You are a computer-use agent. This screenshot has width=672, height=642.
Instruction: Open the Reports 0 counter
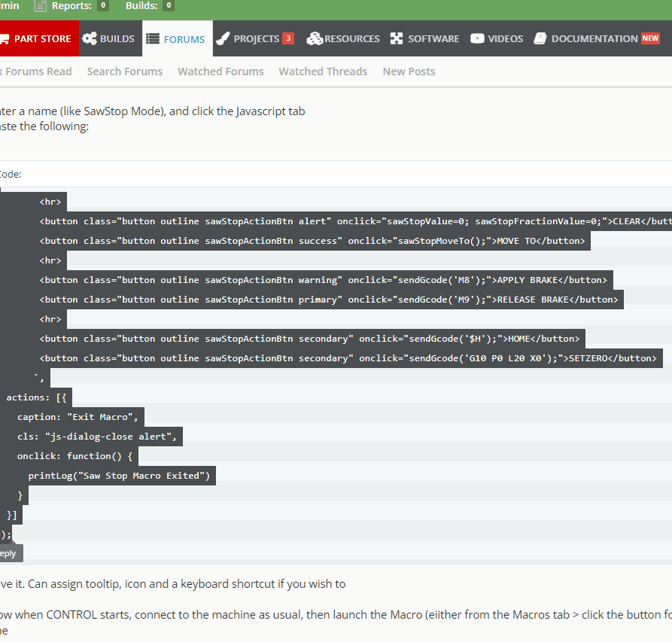102,6
